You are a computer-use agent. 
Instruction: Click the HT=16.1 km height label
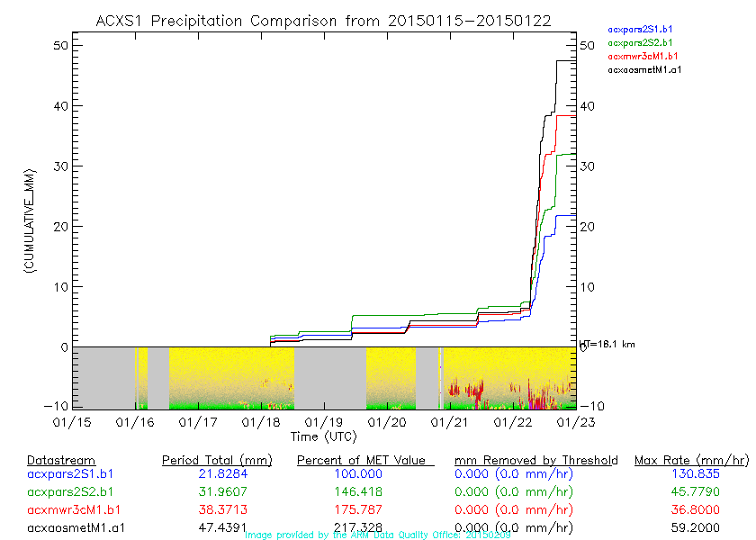tap(607, 345)
